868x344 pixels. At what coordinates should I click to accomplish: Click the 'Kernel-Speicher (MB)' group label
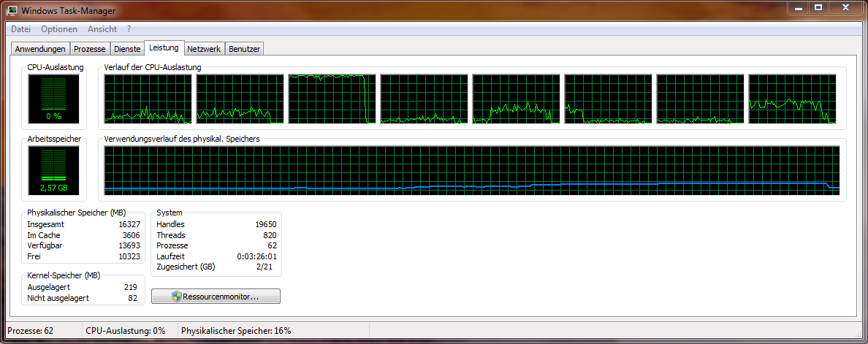coord(63,275)
